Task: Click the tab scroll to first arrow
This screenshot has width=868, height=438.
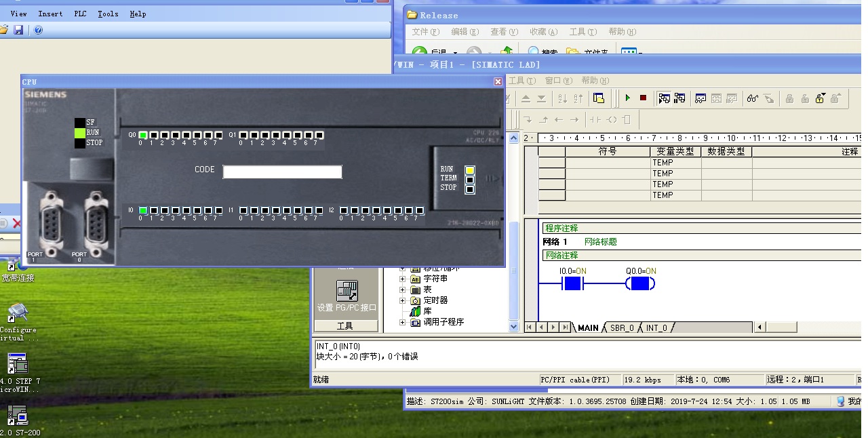Action: tap(530, 327)
